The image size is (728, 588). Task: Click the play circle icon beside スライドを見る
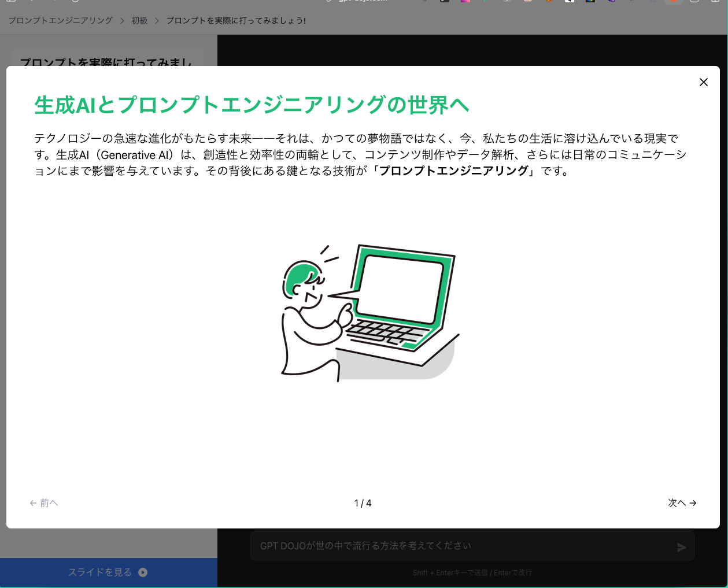point(143,572)
